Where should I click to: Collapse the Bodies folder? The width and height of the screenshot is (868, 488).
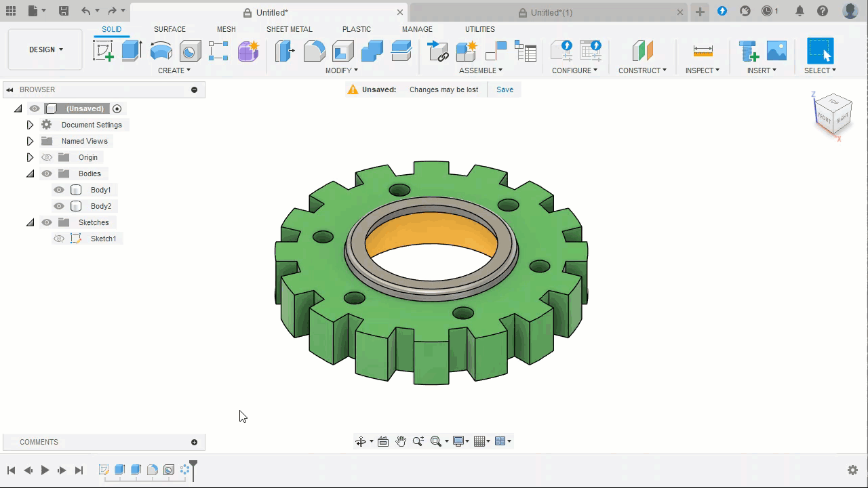(30, 174)
